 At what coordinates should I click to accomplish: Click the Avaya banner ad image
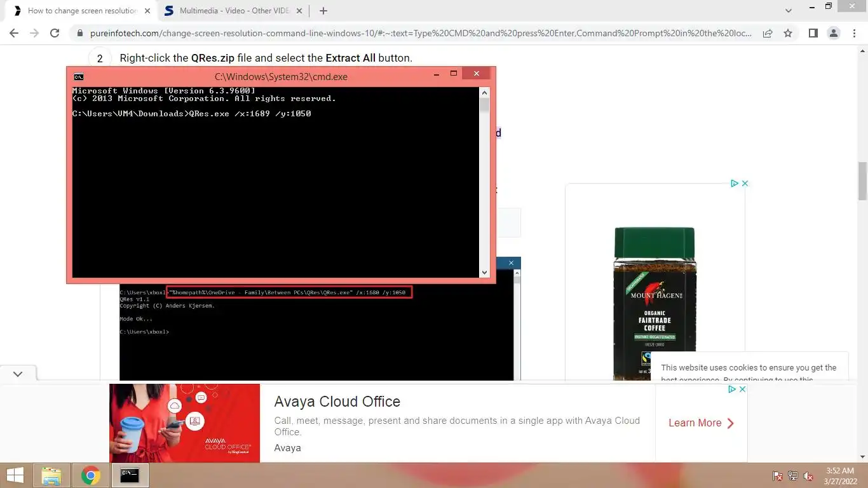click(x=185, y=423)
